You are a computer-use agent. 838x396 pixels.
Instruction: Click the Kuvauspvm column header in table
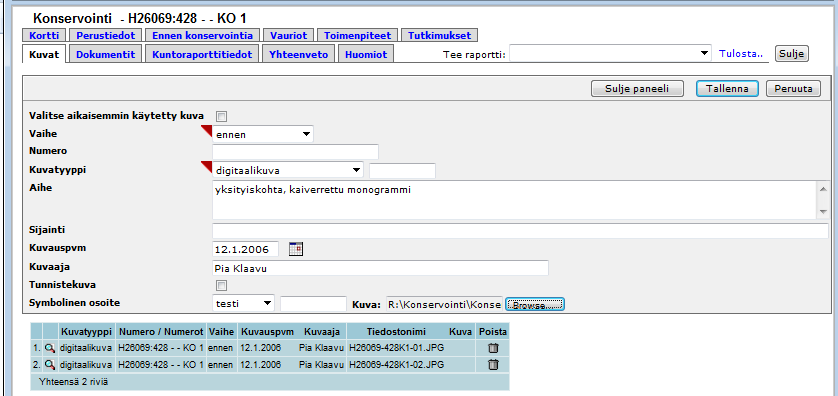click(267, 332)
